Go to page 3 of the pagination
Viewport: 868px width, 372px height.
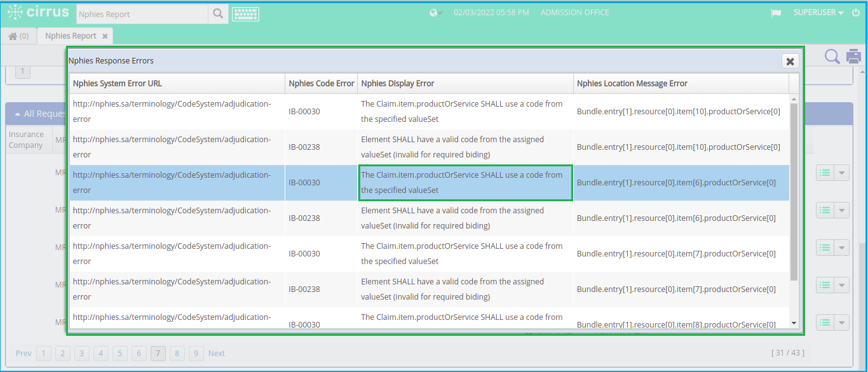[81, 353]
